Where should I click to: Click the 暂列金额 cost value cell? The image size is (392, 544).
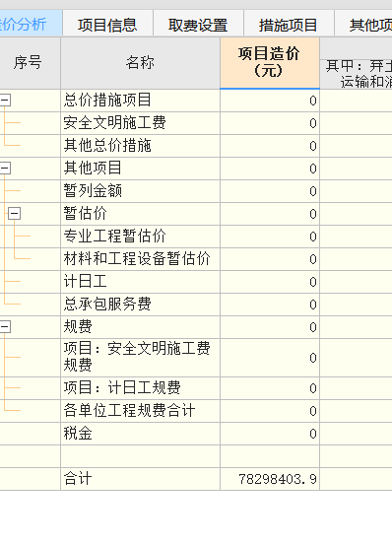[x=270, y=191]
